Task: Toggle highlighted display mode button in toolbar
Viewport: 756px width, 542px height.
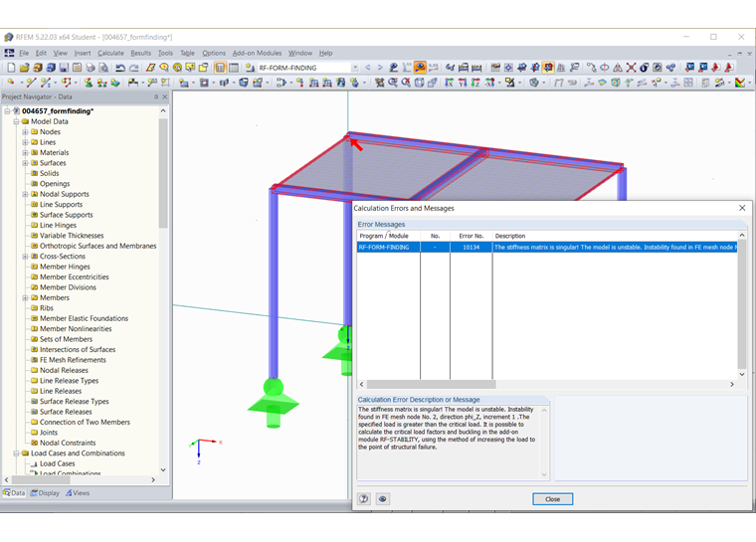Action: [548, 68]
